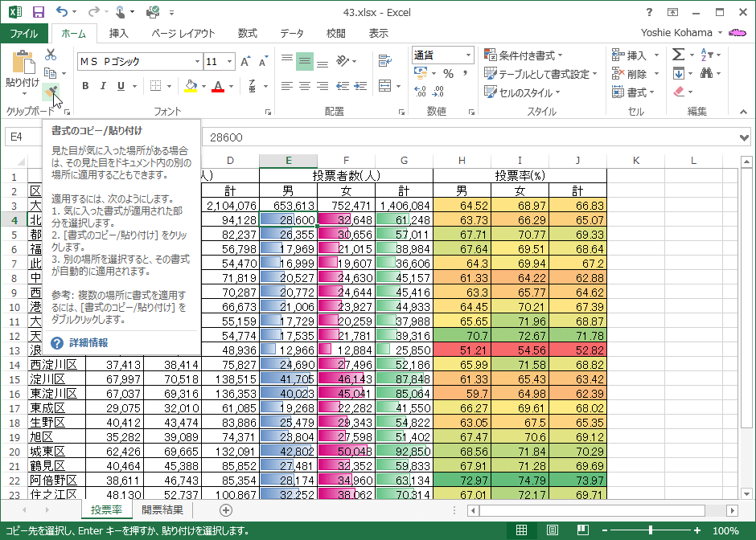Switch to the 挿入 ribbon tab

(118, 33)
